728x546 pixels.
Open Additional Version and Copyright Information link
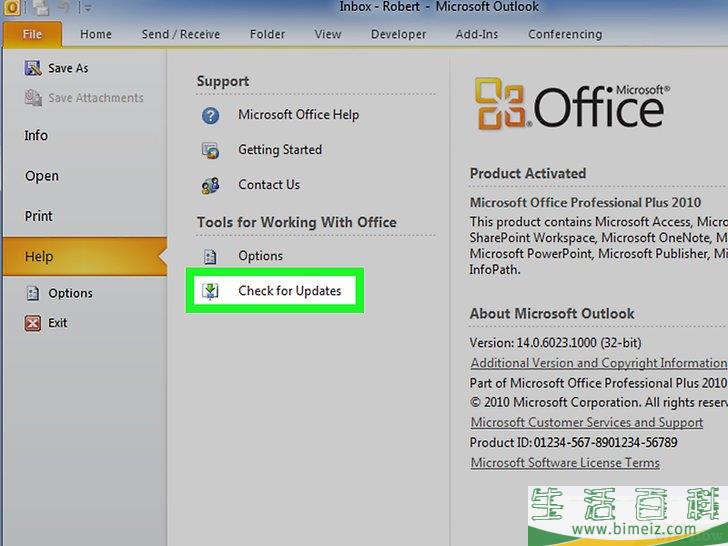598,363
